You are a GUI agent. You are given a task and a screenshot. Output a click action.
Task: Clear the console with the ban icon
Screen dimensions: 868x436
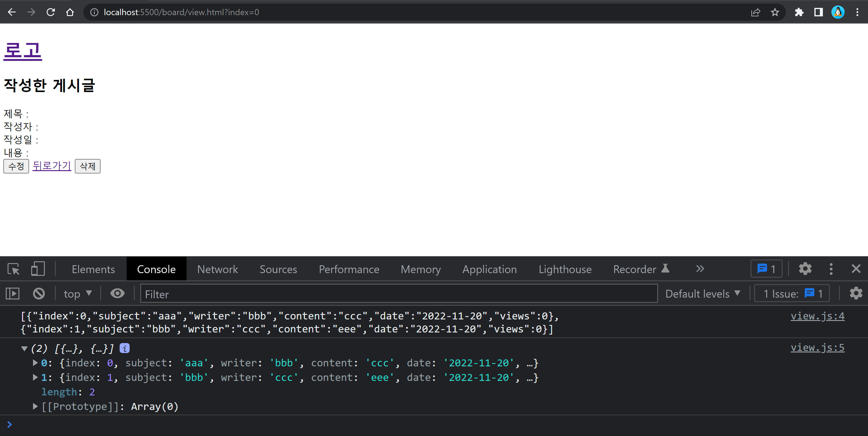(39, 293)
